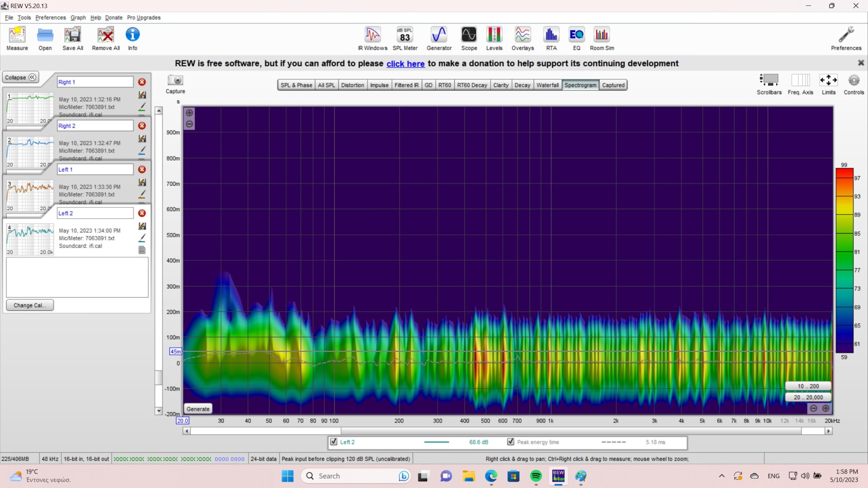Toggle the Left 2 trace checkbox
The image size is (868, 488).
(334, 442)
